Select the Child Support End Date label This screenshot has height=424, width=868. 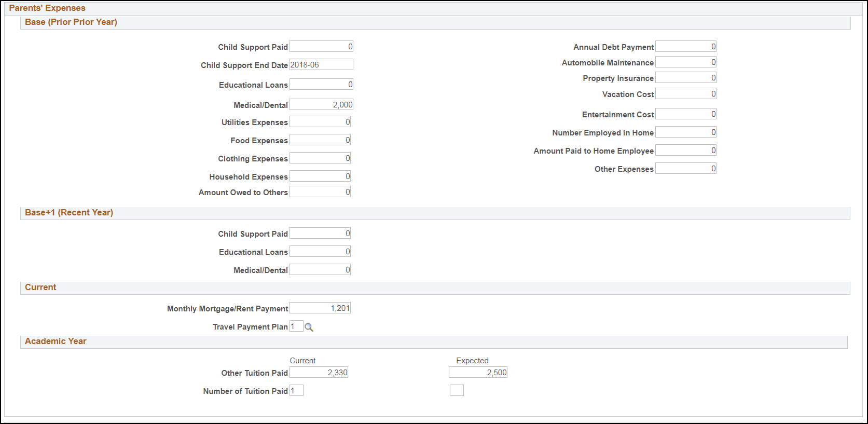coord(244,65)
